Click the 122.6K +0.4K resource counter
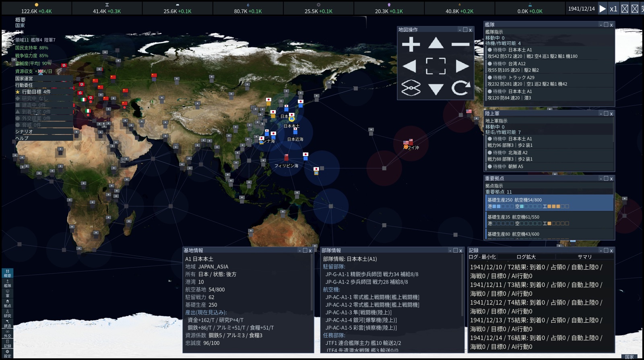Image resolution: width=644 pixels, height=360 pixels. tap(37, 8)
